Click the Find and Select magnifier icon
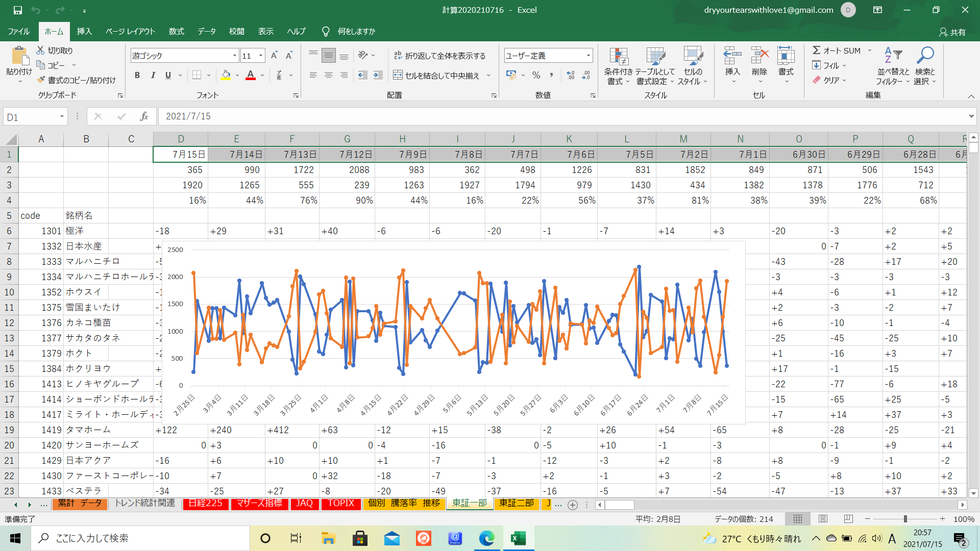Viewport: 980px width, 551px height. (924, 56)
